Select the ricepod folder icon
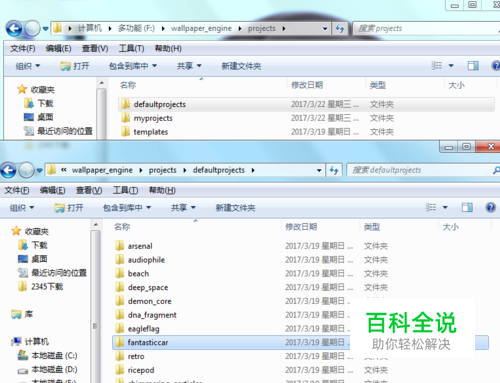The height and width of the screenshot is (383, 500). pyautogui.click(x=119, y=370)
